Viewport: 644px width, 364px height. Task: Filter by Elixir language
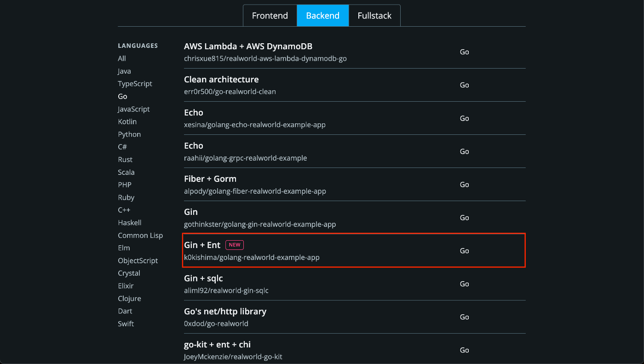pos(126,286)
